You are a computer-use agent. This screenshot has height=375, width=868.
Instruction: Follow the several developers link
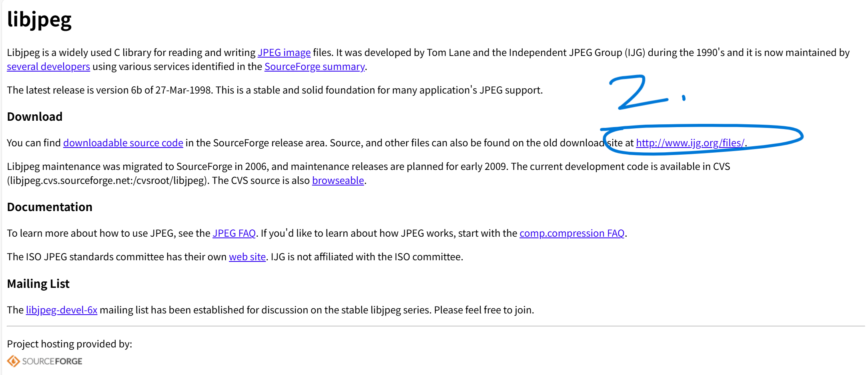tap(48, 67)
